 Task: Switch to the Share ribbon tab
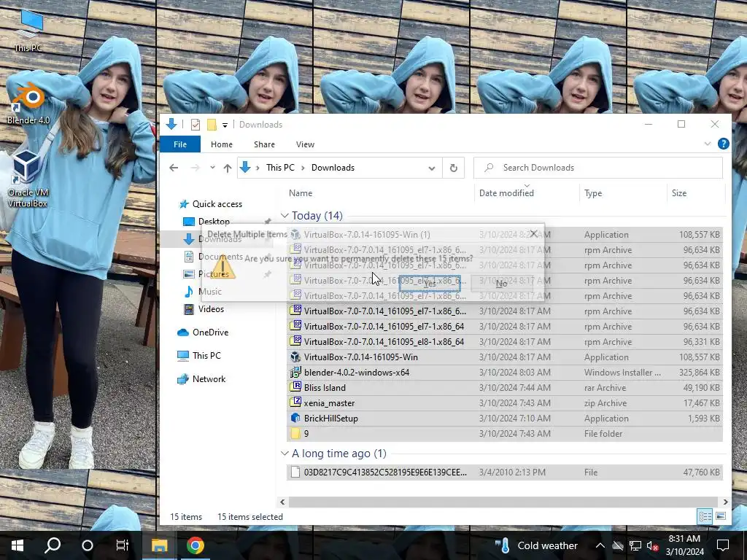click(x=264, y=144)
